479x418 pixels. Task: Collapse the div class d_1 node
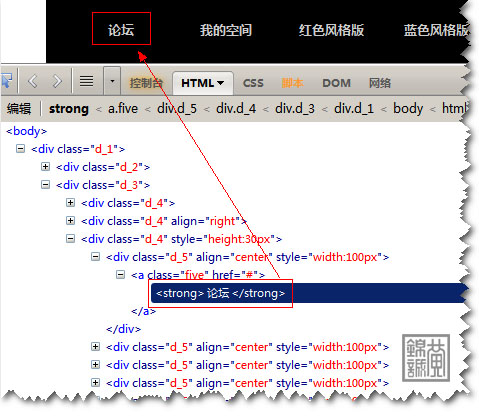(x=20, y=149)
